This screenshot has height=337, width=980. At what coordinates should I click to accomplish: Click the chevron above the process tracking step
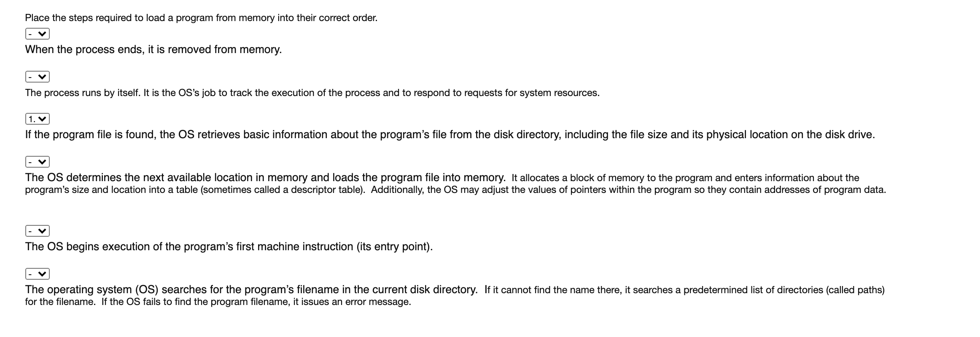click(43, 77)
